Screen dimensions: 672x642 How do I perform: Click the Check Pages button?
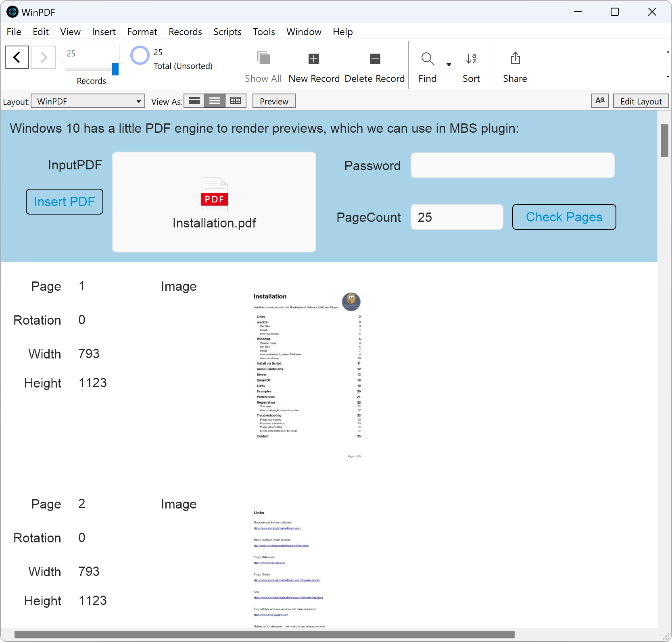[564, 217]
